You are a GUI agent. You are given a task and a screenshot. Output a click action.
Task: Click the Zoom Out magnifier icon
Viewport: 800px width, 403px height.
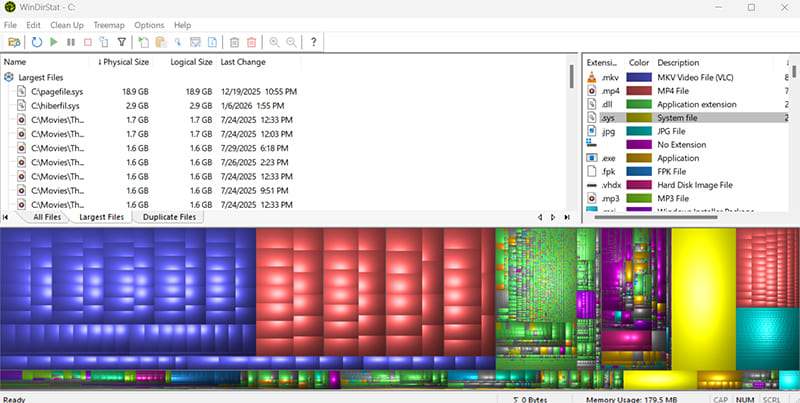pos(291,42)
